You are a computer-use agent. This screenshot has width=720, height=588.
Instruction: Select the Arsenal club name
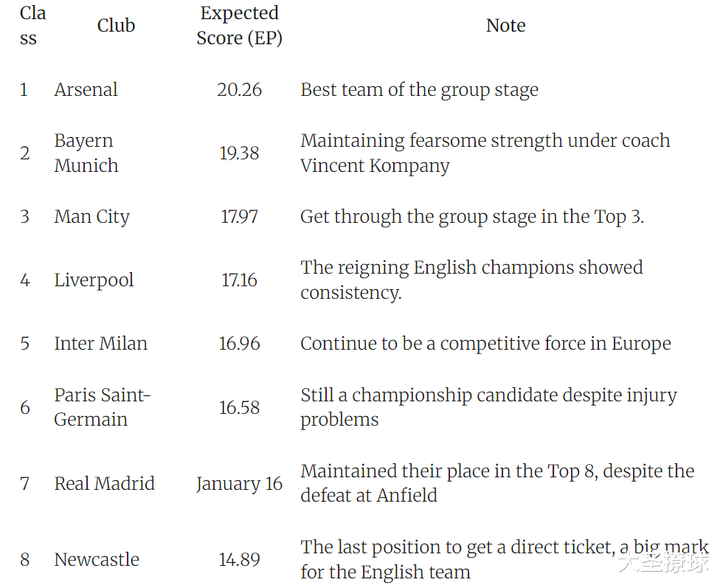[86, 90]
